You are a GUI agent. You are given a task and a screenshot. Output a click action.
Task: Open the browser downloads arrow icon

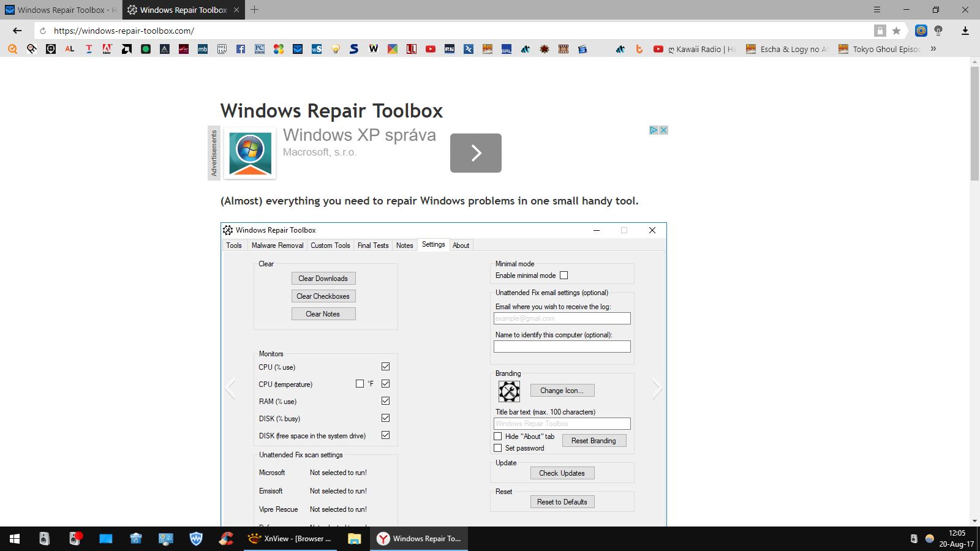[x=965, y=31]
